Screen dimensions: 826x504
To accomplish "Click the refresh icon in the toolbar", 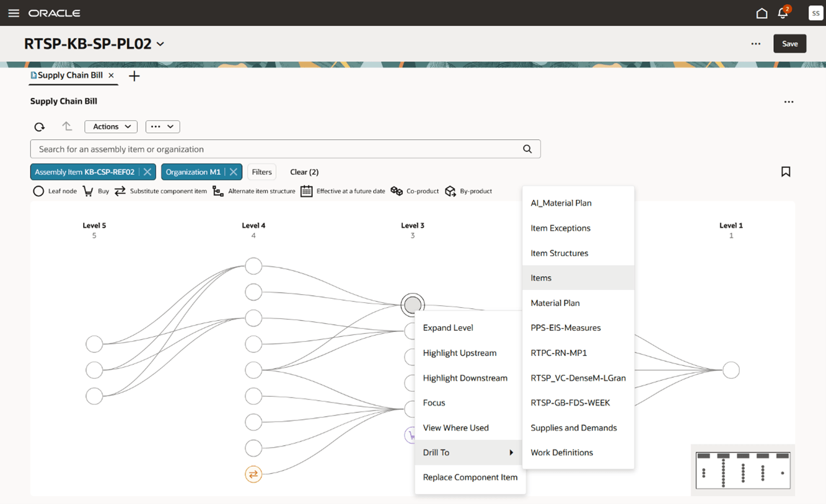I will (x=40, y=127).
